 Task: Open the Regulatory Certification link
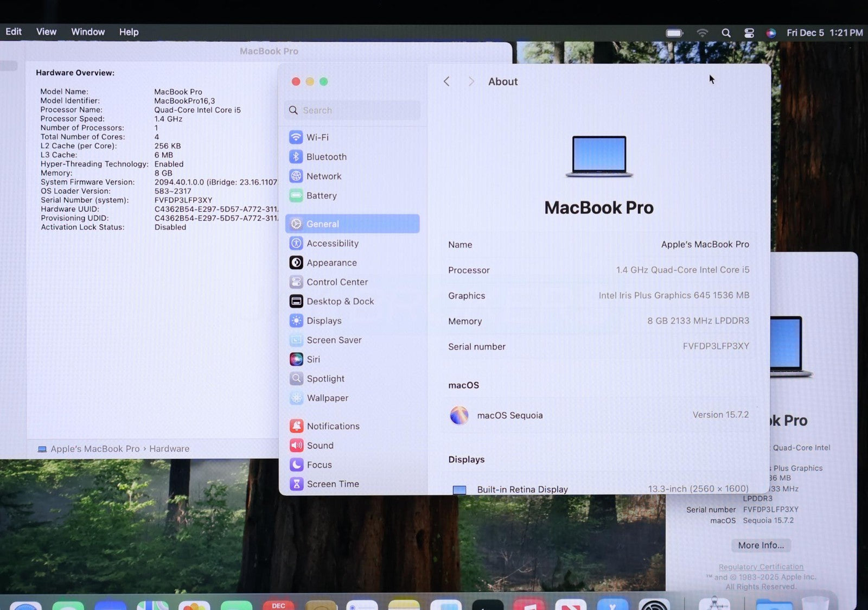761,567
